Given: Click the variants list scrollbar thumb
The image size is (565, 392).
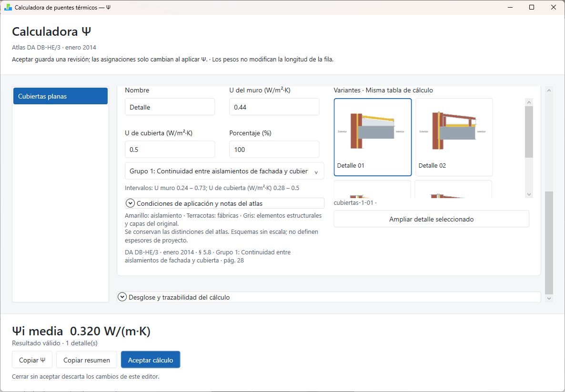Looking at the screenshot, I should (529, 132).
